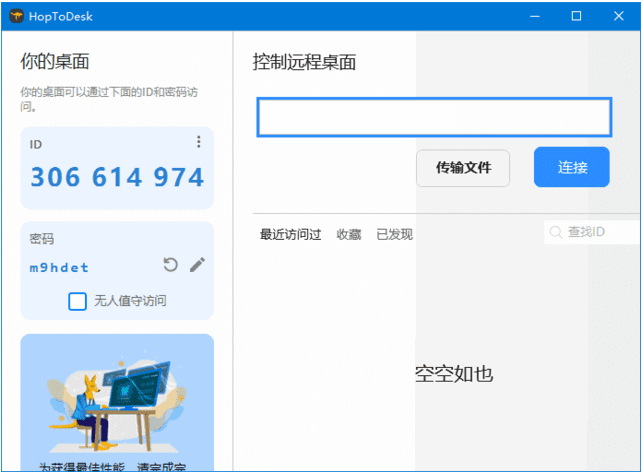
Task: Click the search magnifier icon
Action: (x=556, y=232)
